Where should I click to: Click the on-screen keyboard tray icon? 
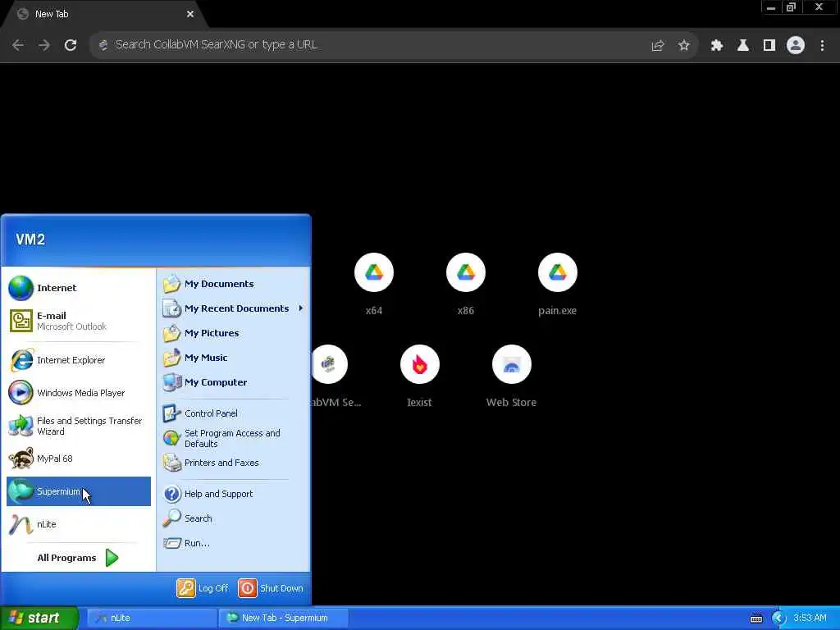[756, 619]
